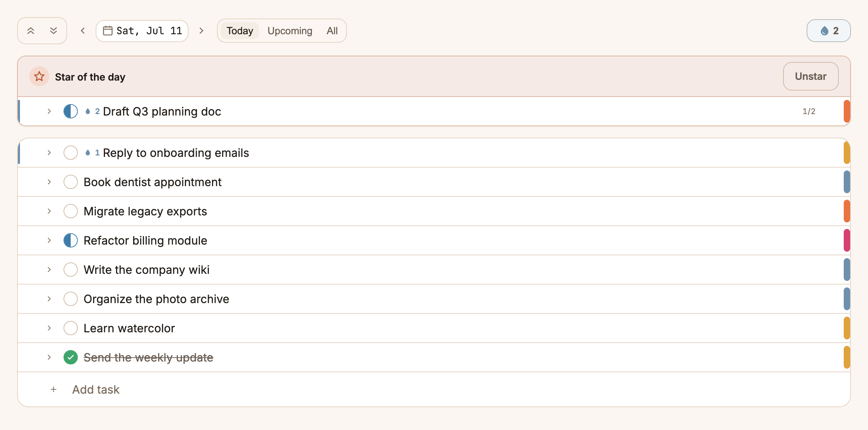Switch to the All tab
868x430 pixels.
pos(332,31)
